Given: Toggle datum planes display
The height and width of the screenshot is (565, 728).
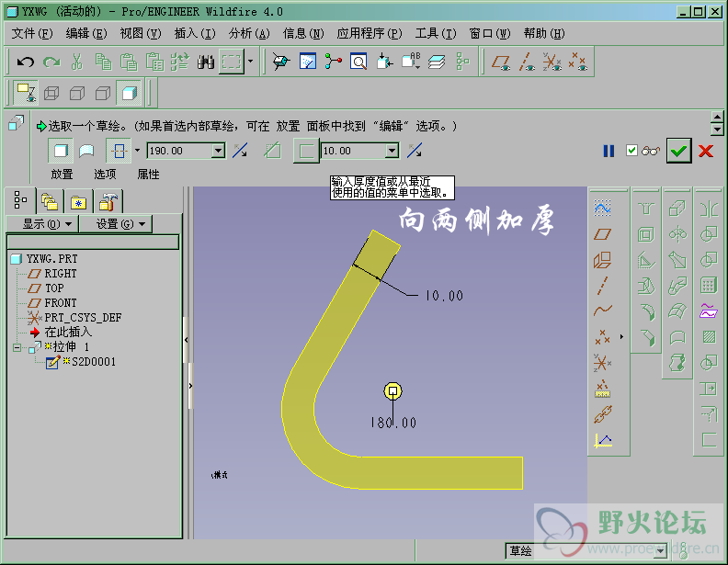Looking at the screenshot, I should [x=500, y=62].
